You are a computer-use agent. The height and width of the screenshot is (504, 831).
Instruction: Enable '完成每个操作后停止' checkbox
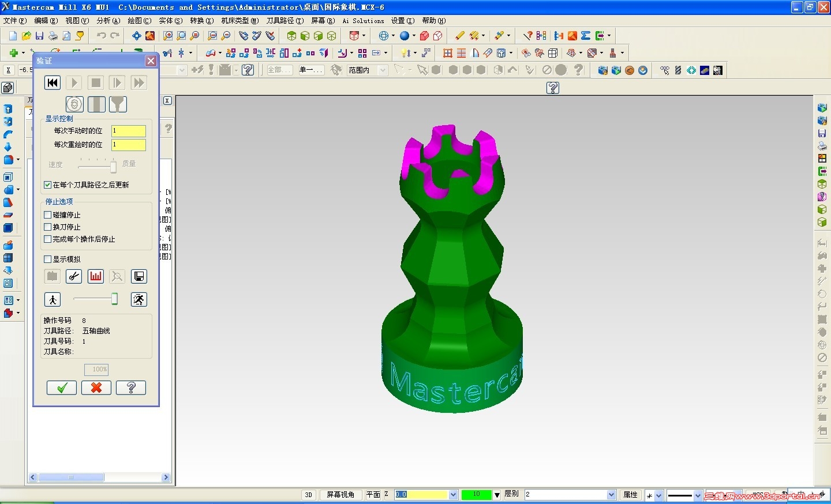48,239
